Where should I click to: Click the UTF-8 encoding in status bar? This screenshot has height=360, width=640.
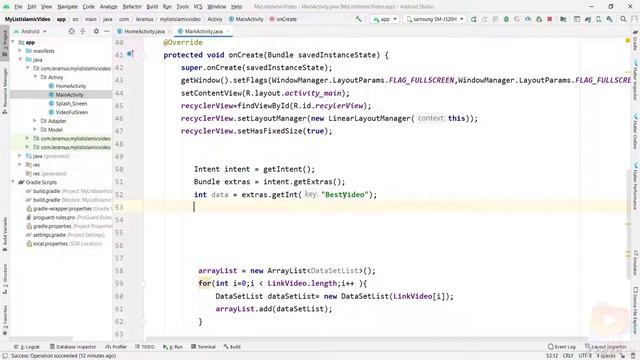[585, 356]
